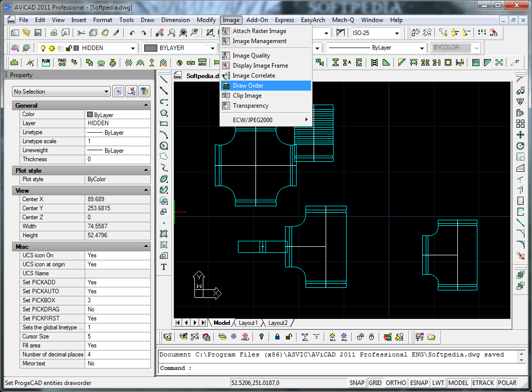Click the Array tool in right toolbar
The image size is (532, 392).
(520, 124)
